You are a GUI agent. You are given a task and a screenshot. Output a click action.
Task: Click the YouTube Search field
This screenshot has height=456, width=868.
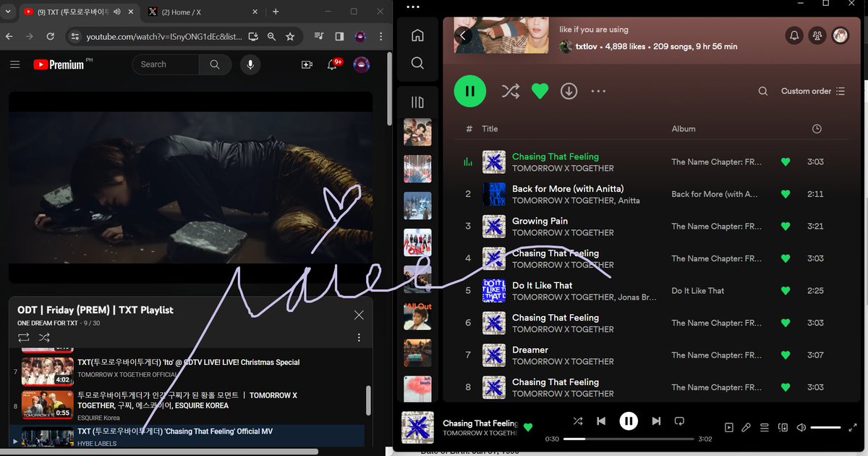point(166,64)
